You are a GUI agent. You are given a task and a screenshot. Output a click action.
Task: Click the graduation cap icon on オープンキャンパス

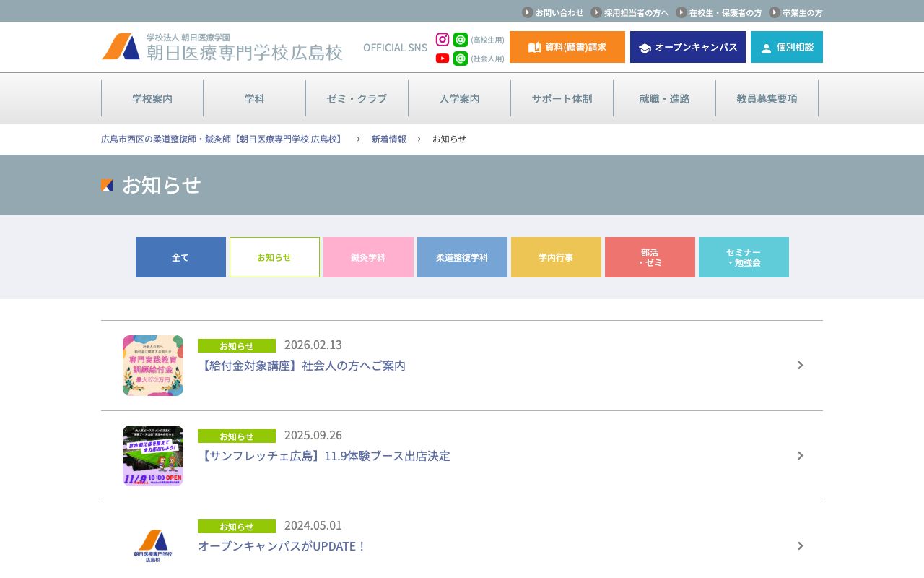[645, 46]
